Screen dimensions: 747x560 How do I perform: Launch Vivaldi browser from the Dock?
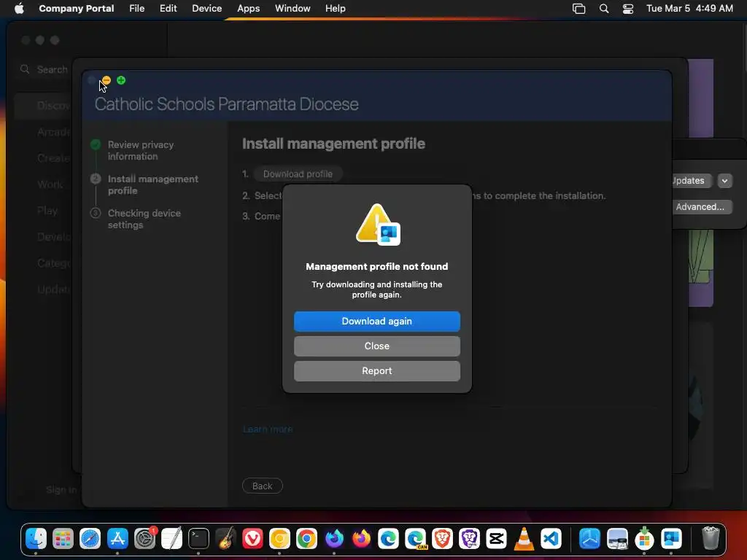(x=252, y=539)
